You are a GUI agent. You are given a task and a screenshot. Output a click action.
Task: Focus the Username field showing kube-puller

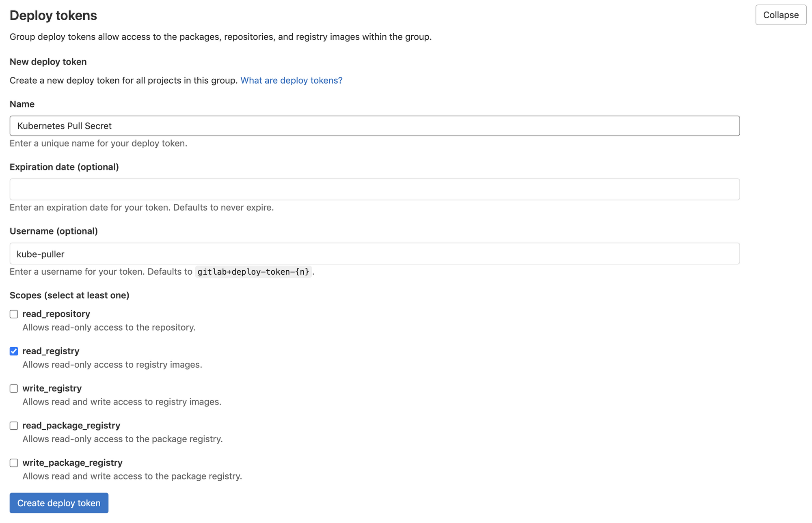[374, 254]
